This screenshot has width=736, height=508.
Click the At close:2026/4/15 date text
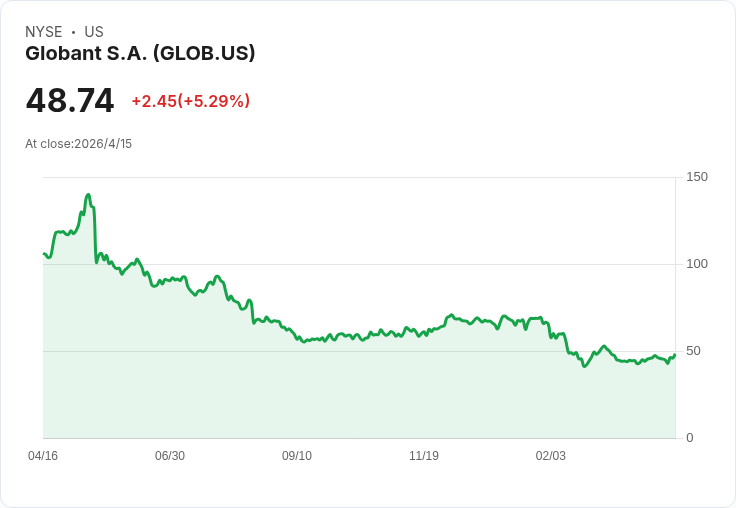tap(78, 144)
